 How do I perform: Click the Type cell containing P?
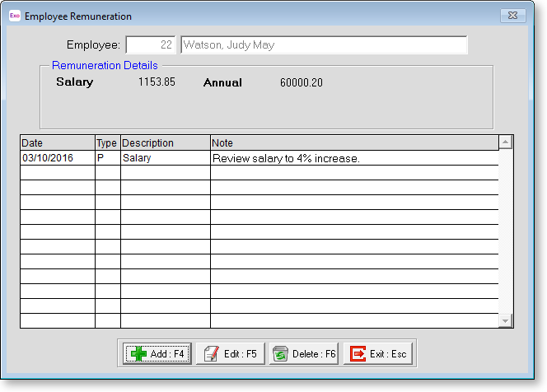(107, 158)
